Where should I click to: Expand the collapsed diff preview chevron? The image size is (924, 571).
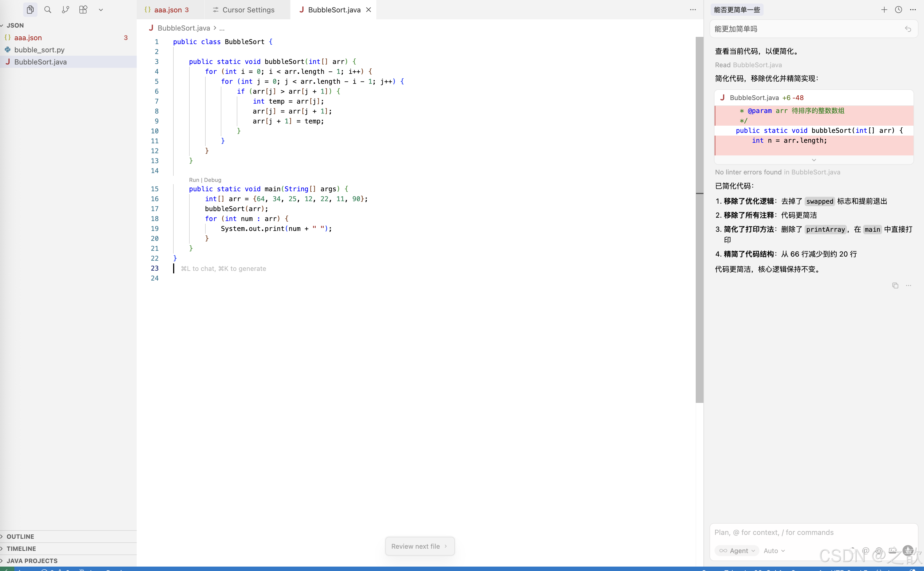814,160
